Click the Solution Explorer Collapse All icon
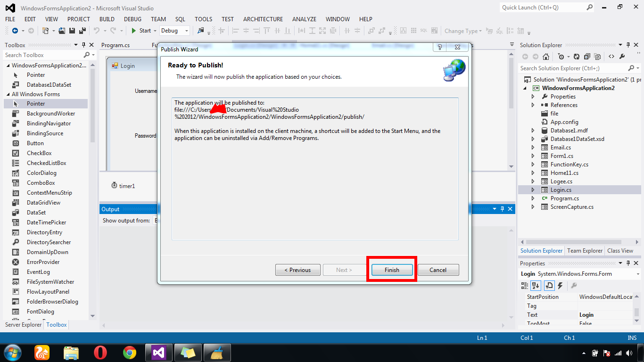 click(x=586, y=57)
